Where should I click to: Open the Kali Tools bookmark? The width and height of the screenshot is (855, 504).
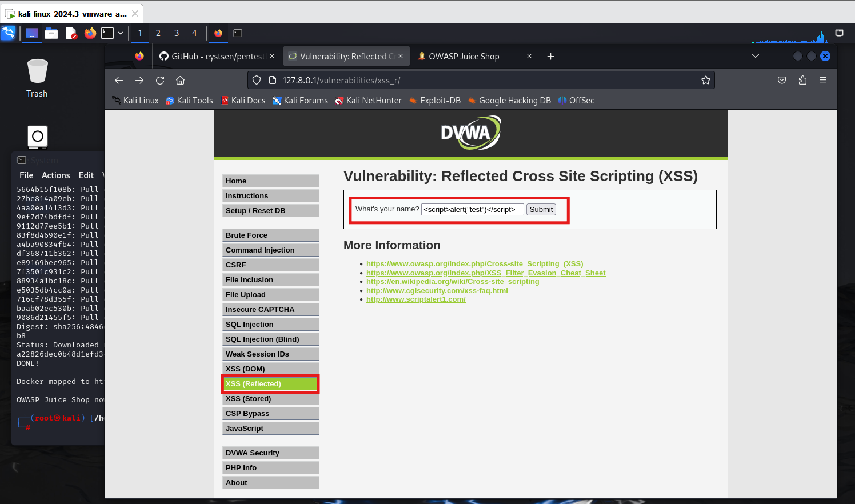189,101
